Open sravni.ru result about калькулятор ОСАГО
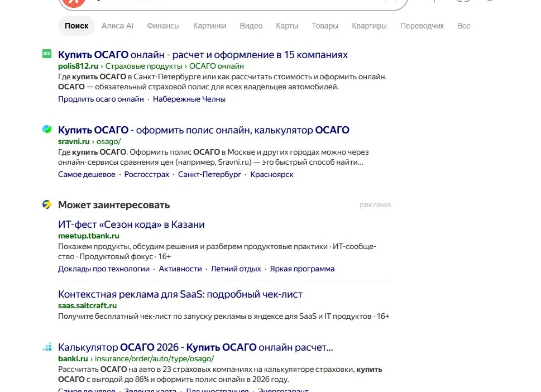 coord(204,130)
